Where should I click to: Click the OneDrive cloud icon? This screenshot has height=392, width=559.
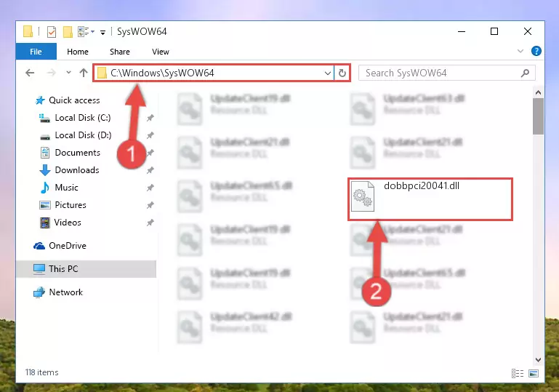click(x=39, y=246)
